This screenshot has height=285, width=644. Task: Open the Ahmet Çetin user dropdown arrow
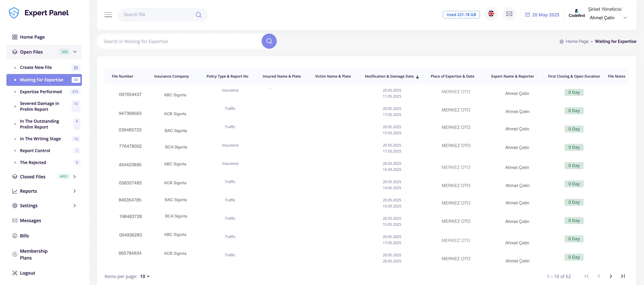click(x=625, y=18)
